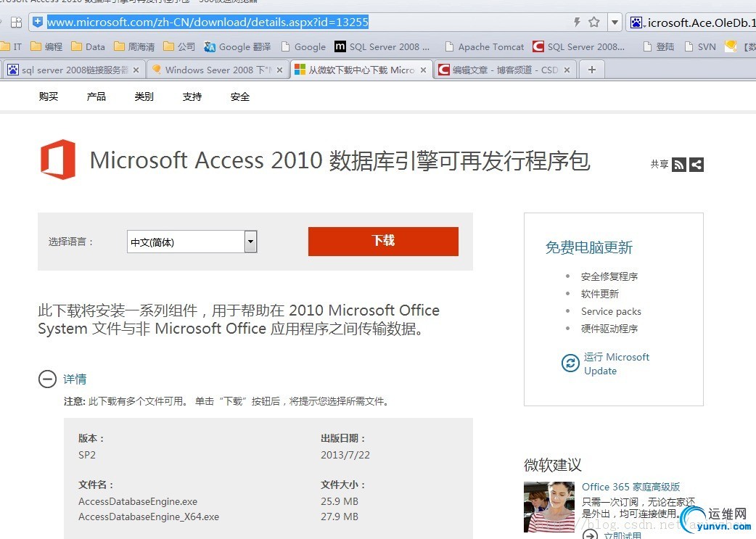Open the 购买 navigation menu

[x=49, y=96]
